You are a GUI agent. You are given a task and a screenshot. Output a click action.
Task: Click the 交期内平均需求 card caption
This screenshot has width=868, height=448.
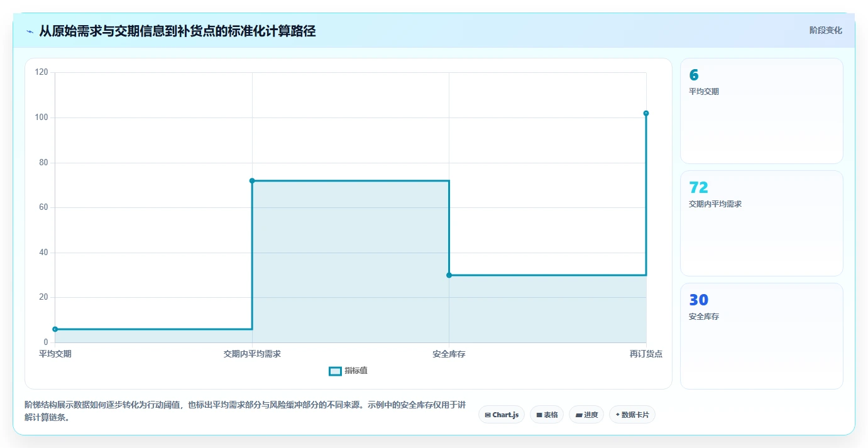tap(715, 204)
